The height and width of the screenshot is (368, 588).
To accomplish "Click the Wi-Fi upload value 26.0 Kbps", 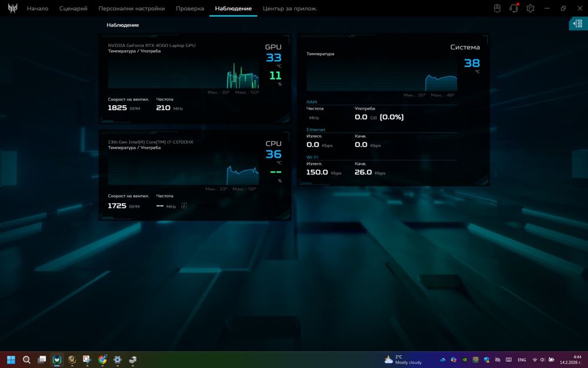I will pyautogui.click(x=370, y=173).
